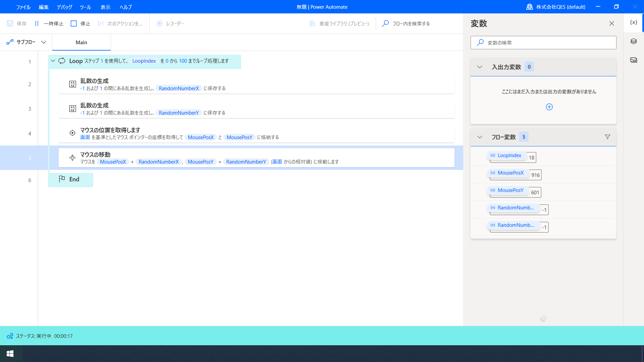The width and height of the screenshot is (644, 362).
Task: Open the Tools menu
Action: 85,7
